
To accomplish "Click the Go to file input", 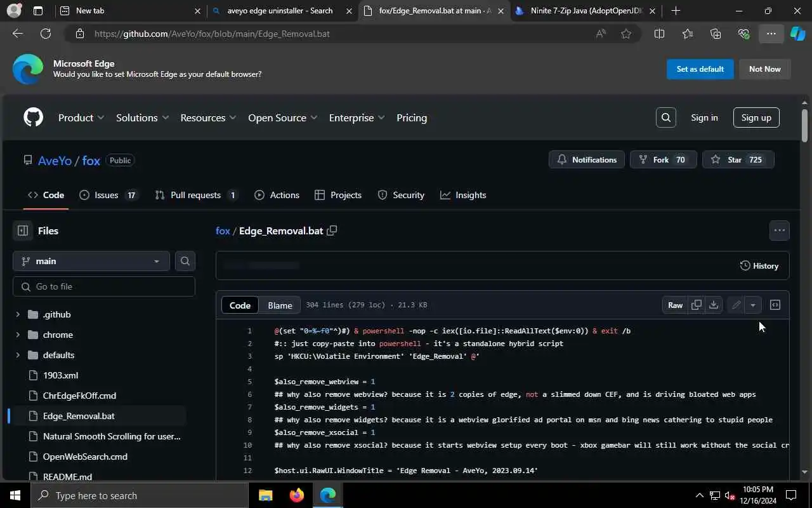I will 104,286.
